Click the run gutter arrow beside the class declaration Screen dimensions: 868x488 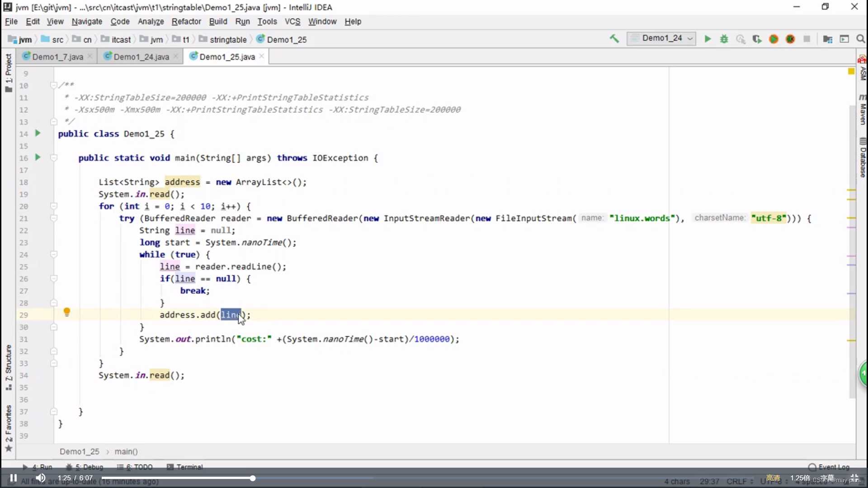(38, 133)
